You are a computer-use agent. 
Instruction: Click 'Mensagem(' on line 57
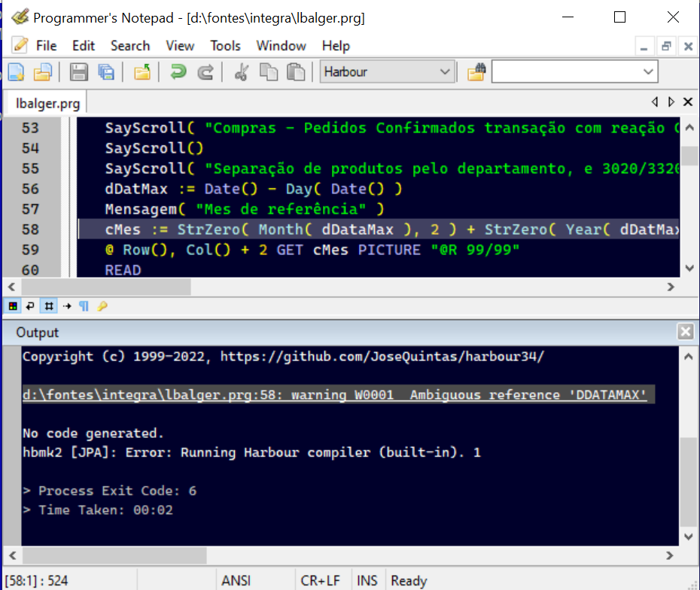(x=145, y=209)
